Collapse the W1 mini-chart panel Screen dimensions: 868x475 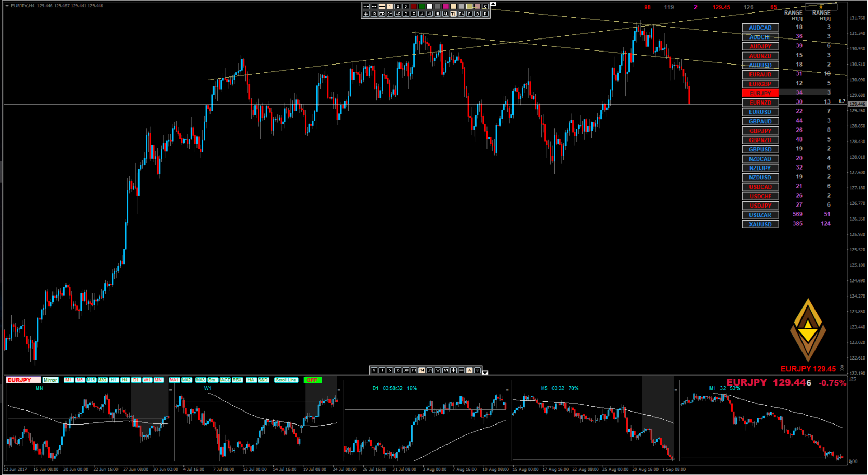[x=339, y=389]
